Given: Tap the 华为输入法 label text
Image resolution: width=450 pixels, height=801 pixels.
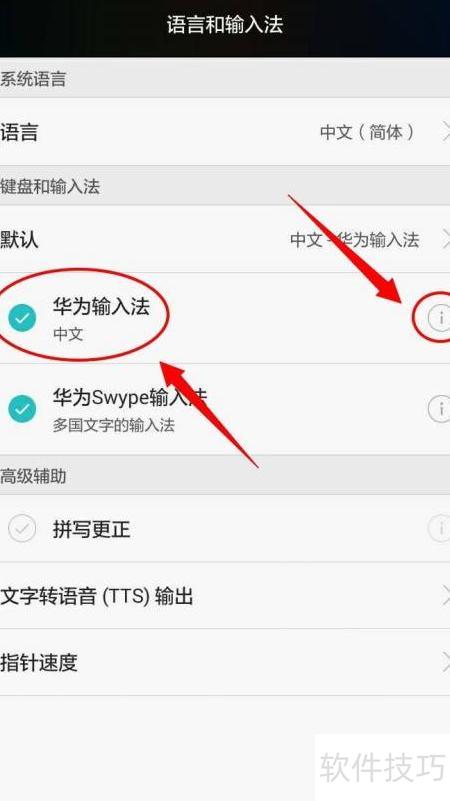Looking at the screenshot, I should [101, 307].
